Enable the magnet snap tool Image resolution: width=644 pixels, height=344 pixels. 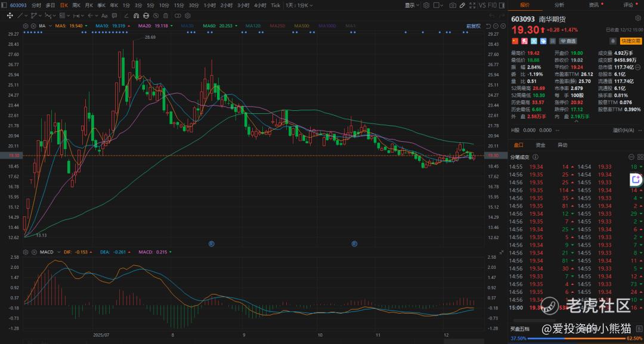136,16
